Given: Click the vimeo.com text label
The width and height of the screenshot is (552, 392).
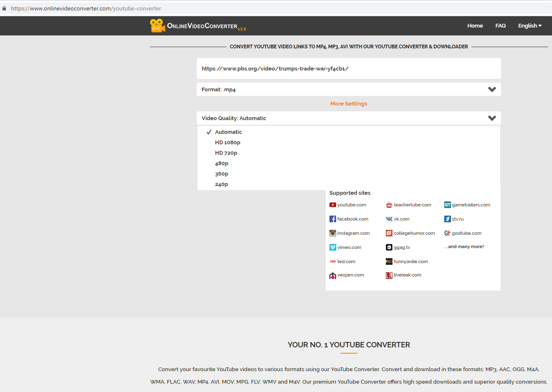Looking at the screenshot, I should [349, 247].
